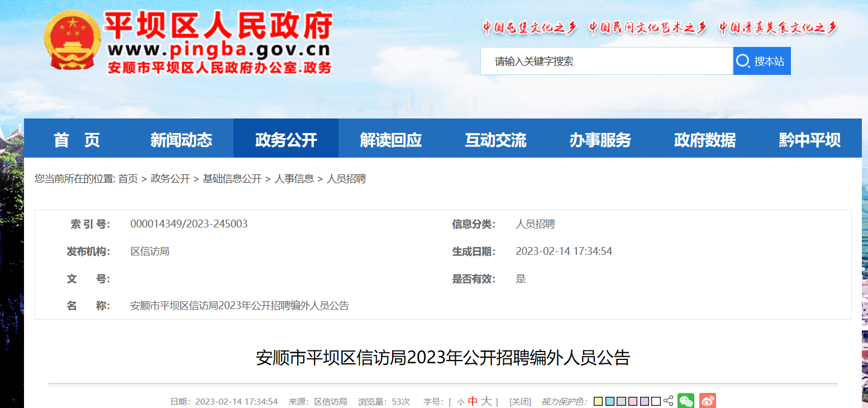Click the article name in the info table
The image size is (868, 408).
click(240, 306)
